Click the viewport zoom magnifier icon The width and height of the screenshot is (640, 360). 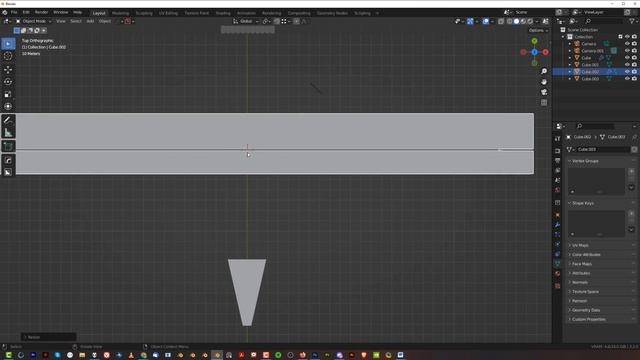pyautogui.click(x=544, y=71)
